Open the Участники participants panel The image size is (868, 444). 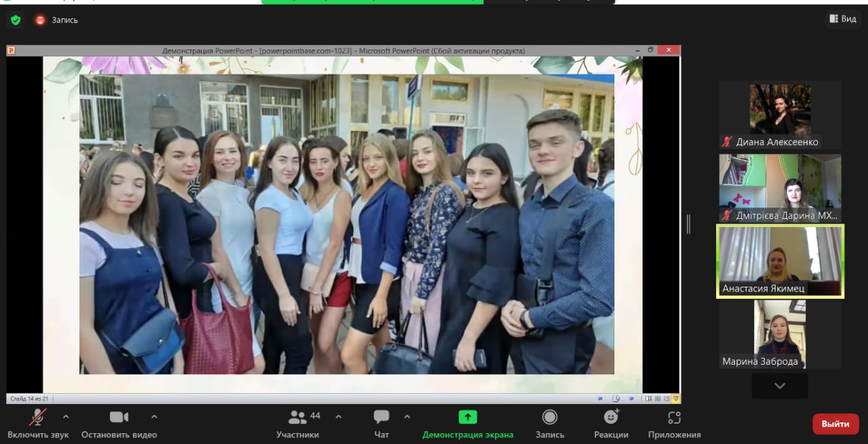point(298,418)
